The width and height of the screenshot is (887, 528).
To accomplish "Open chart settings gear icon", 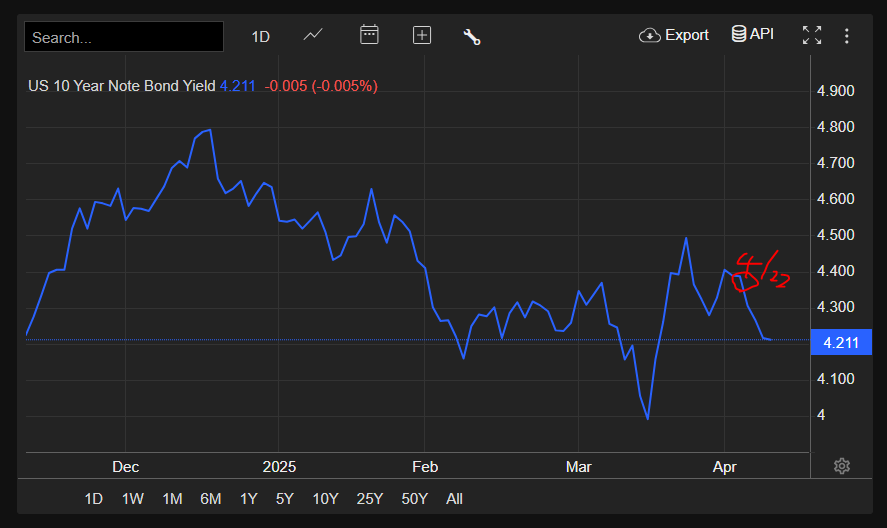I will tap(842, 466).
